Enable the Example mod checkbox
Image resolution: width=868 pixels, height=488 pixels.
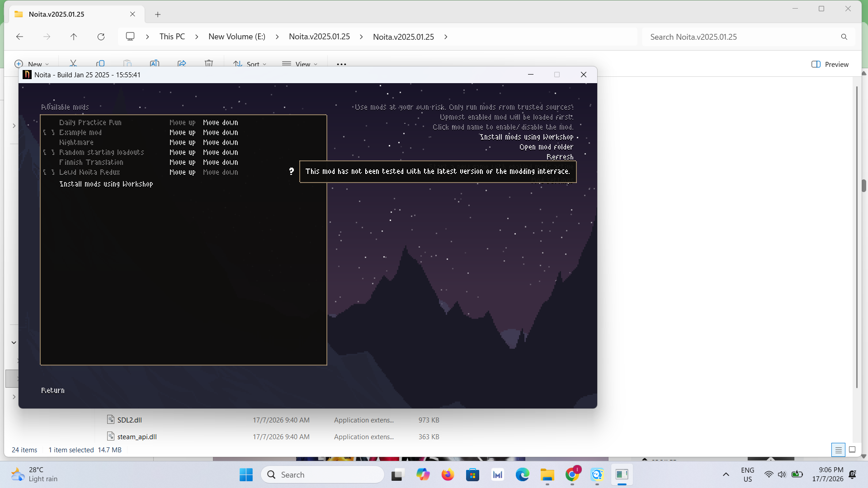click(49, 132)
